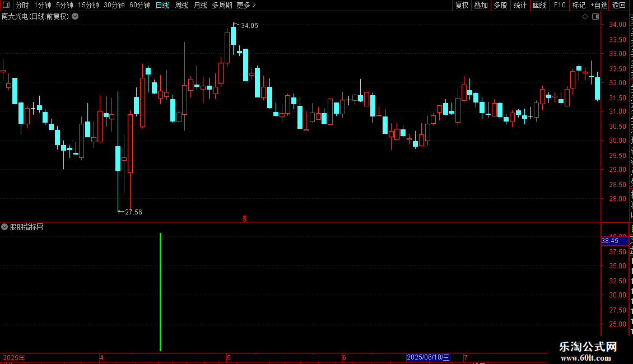Click the 叠加 overlay button
633x364 pixels.
click(x=481, y=5)
